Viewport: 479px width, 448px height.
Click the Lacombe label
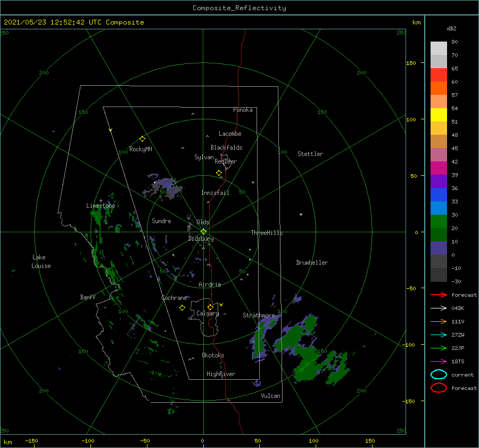[x=230, y=134]
